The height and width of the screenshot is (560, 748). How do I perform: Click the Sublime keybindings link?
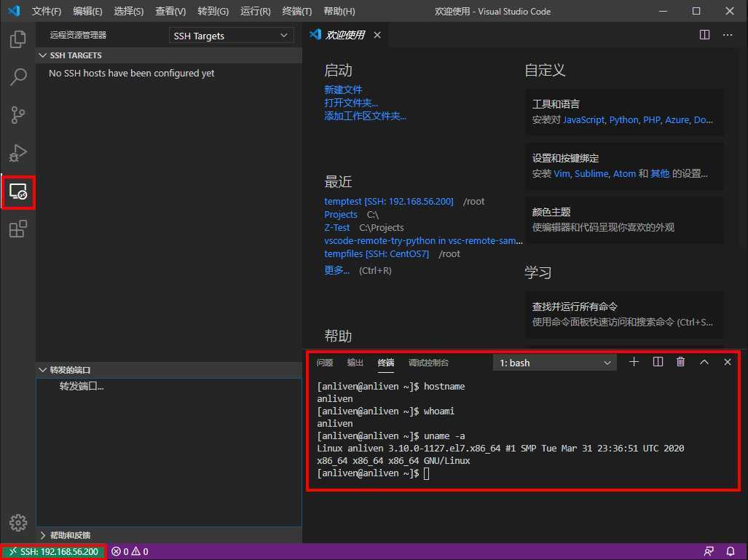(x=591, y=173)
